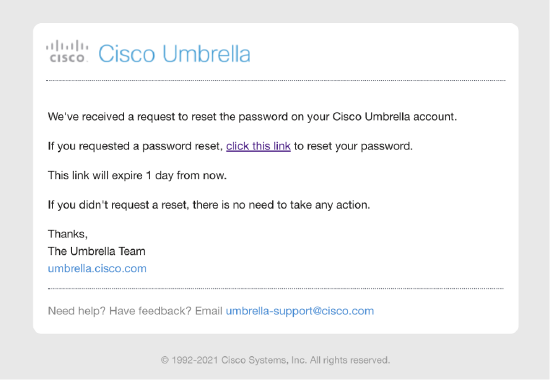Visit the umbrella.cisco.com link
Image resolution: width=550 pixels, height=380 pixels.
click(97, 268)
